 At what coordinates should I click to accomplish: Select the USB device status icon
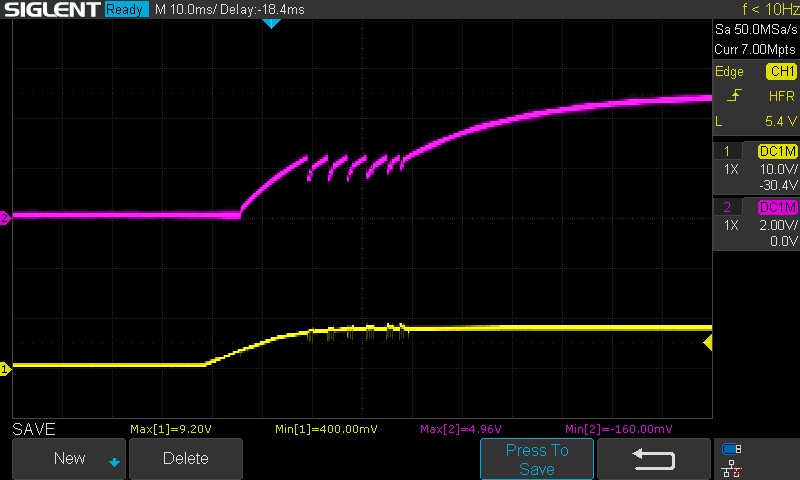coord(732,449)
